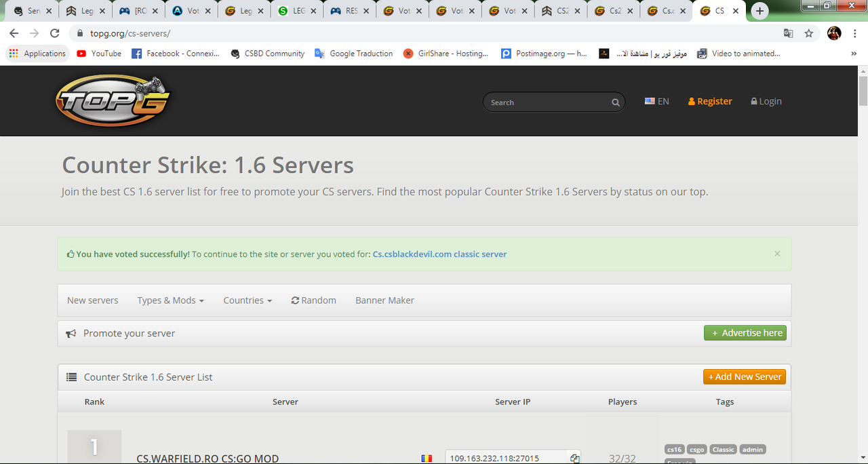The width and height of the screenshot is (868, 464).
Task: Open a new browser tab
Action: click(x=759, y=11)
